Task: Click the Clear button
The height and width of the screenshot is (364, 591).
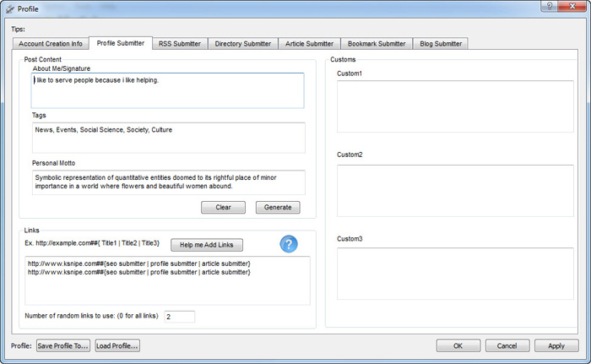Action: tap(223, 208)
